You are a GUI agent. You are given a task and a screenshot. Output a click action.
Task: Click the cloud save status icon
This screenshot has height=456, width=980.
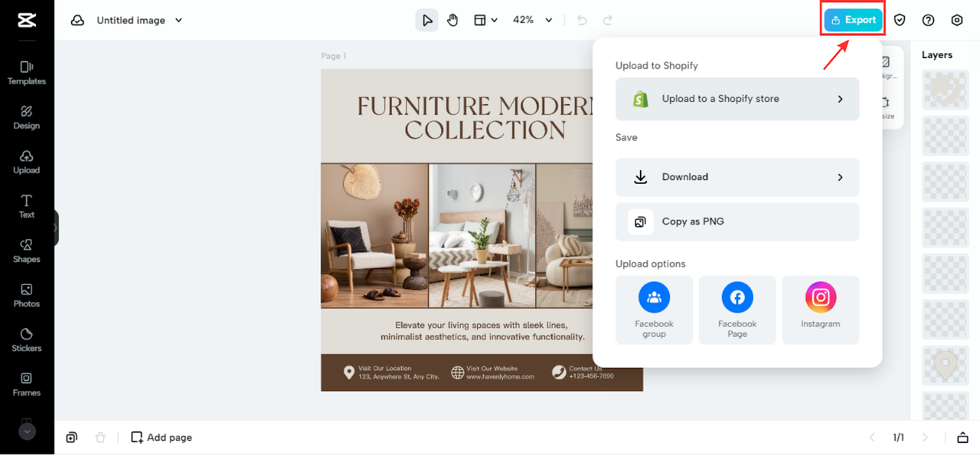[x=77, y=21]
